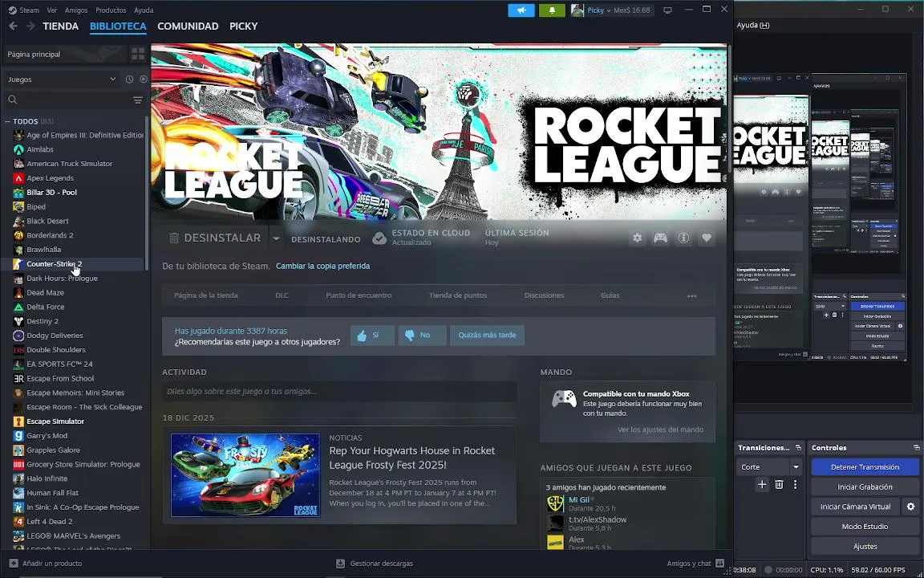Viewport: 924px width, 578px height.
Task: Sort by recent activity clock icon
Action: pyautogui.click(x=129, y=79)
